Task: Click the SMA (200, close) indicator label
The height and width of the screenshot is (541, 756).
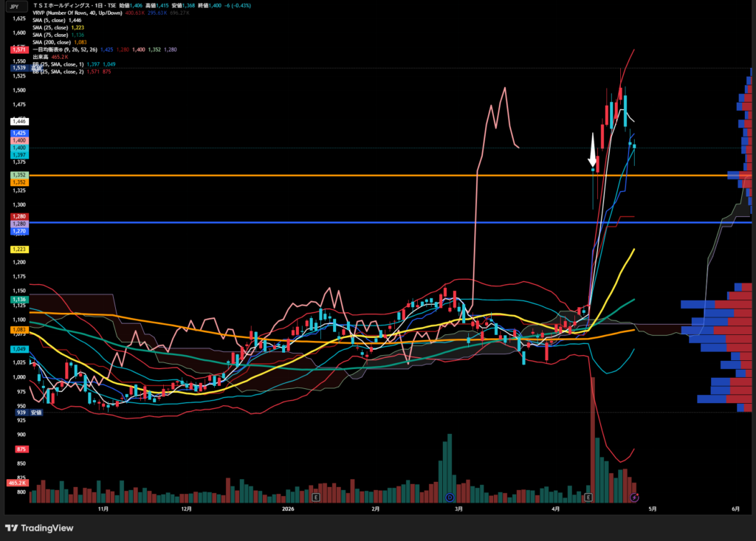Action: pos(53,42)
